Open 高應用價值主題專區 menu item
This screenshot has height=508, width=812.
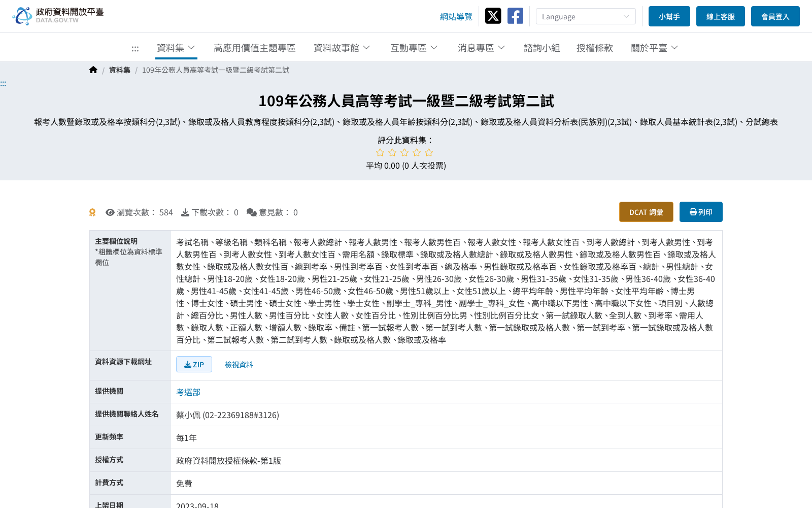click(x=254, y=48)
